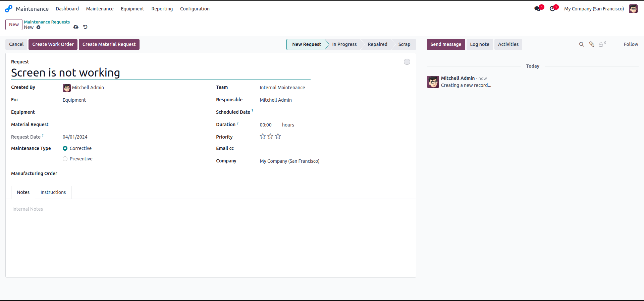Open Responsible dropdown Mitchell Admin

click(x=335, y=100)
